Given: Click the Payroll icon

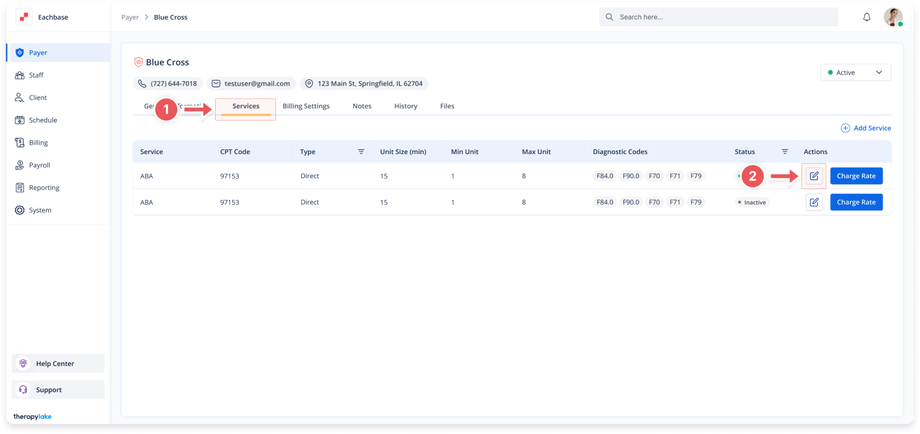Looking at the screenshot, I should point(19,165).
